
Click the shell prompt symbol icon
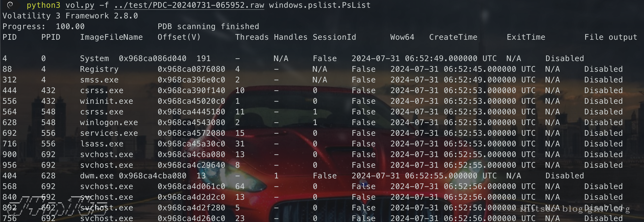(10, 5)
